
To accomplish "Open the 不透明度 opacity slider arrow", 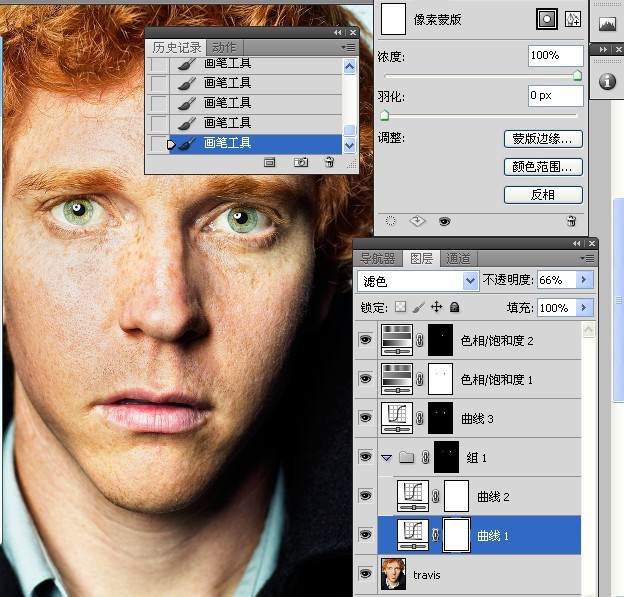I will pos(584,280).
